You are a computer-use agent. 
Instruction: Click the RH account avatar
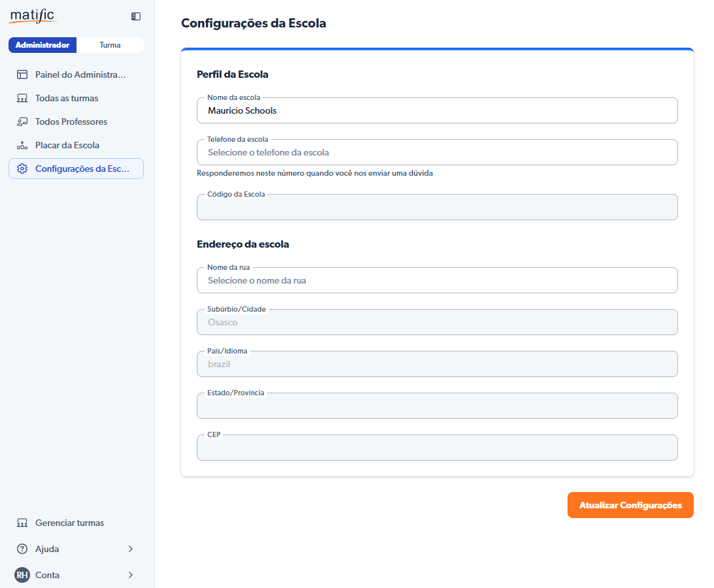point(22,575)
